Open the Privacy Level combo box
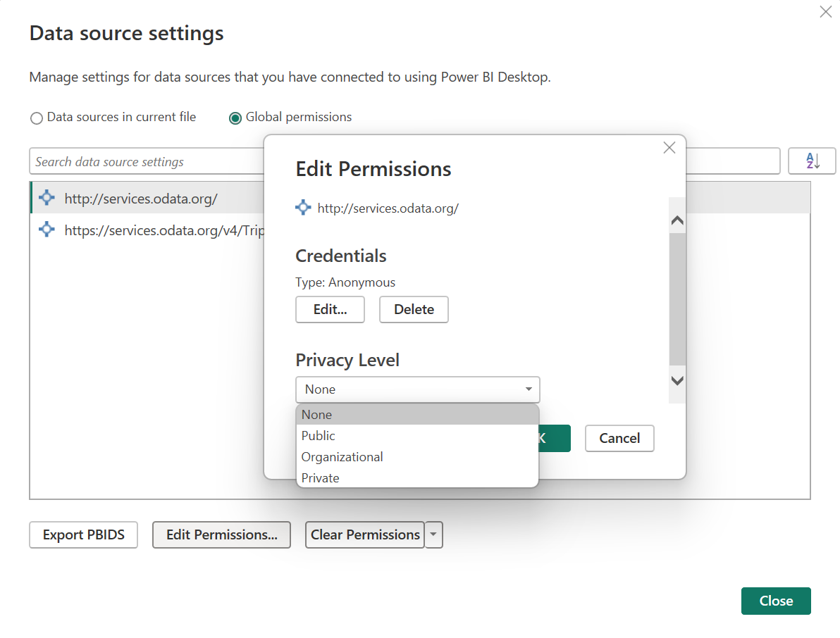Image resolution: width=840 pixels, height=638 pixels. point(417,389)
